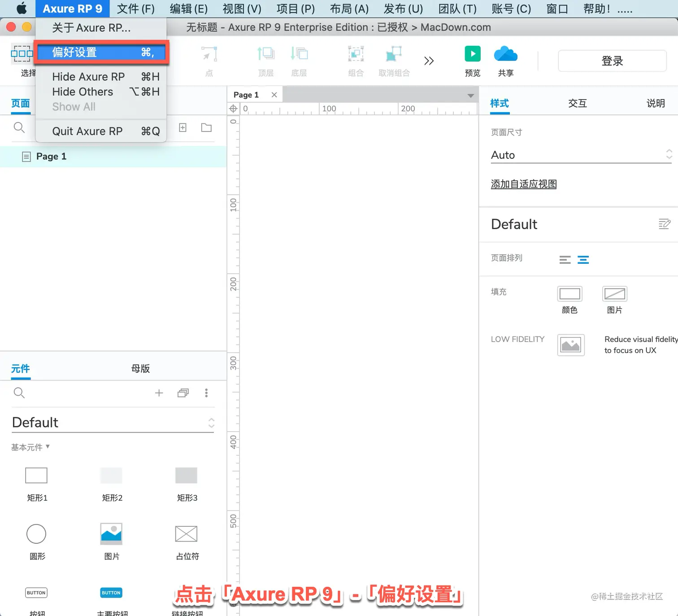Viewport: 678px width, 616px height.
Task: Open widget library options three-dot menu
Action: (206, 393)
